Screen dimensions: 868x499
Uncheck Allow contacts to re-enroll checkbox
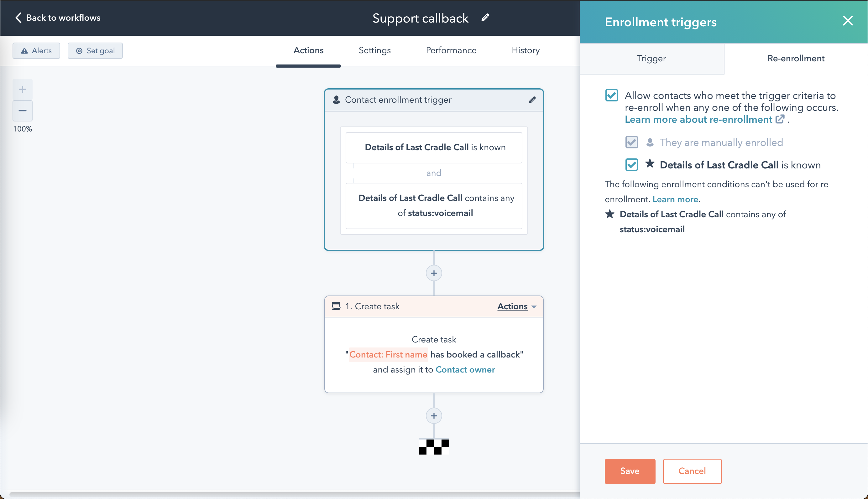tap(611, 95)
